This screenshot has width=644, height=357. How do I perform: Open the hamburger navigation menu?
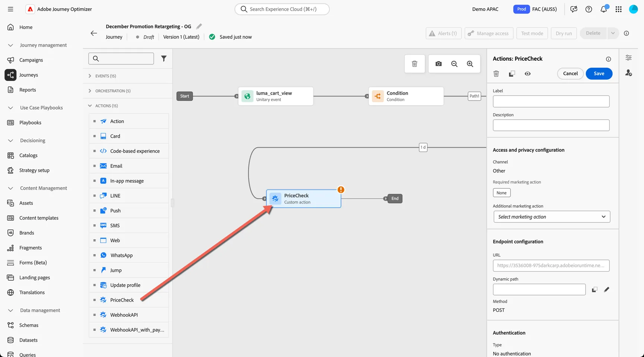tap(10, 9)
